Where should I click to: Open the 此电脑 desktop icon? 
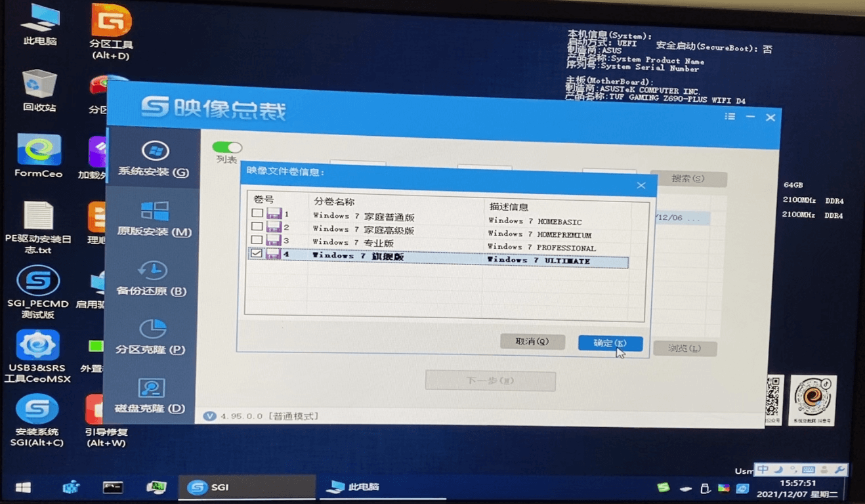point(40,25)
